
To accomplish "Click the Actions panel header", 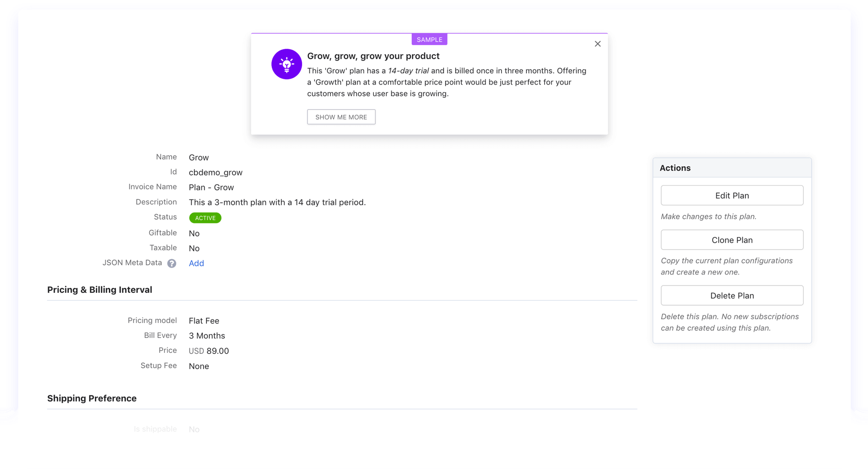I will (x=675, y=168).
